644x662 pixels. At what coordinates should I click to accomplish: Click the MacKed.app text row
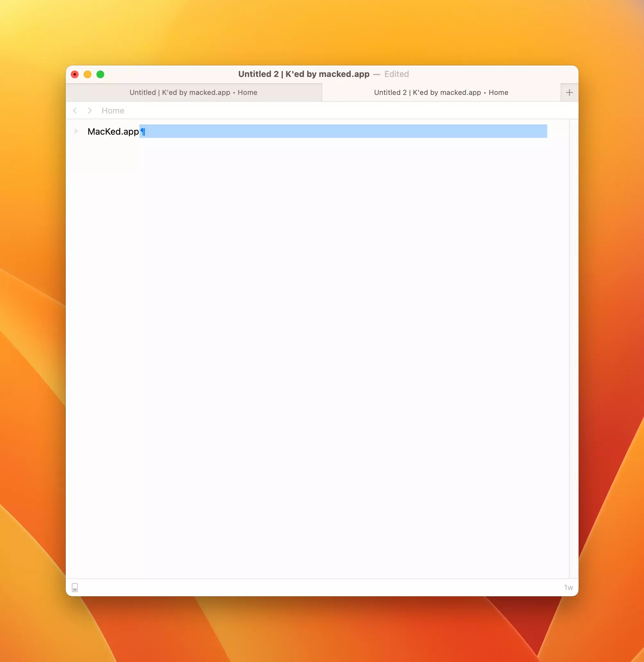tap(113, 131)
